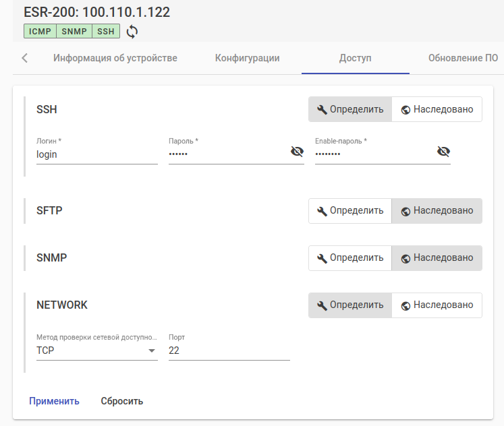The width and height of the screenshot is (504, 426).
Task: Show the SSH password with eye icon
Action: click(297, 152)
